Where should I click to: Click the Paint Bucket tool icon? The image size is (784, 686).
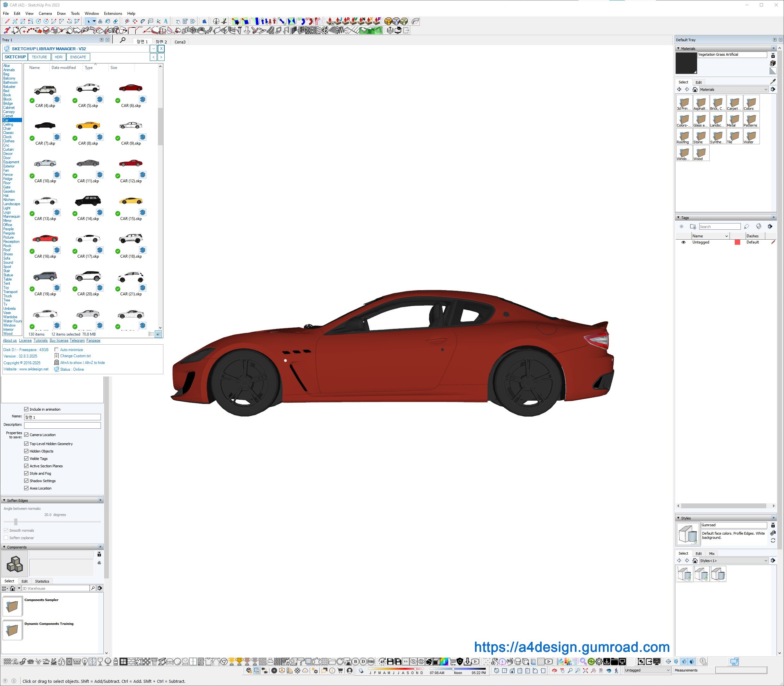coord(108,22)
